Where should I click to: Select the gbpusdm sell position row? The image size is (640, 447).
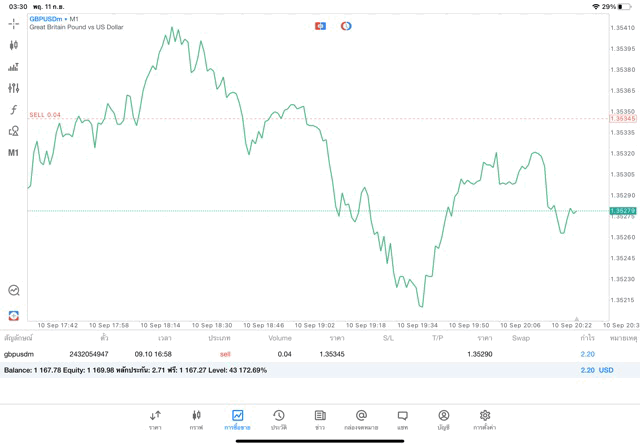(x=300, y=354)
